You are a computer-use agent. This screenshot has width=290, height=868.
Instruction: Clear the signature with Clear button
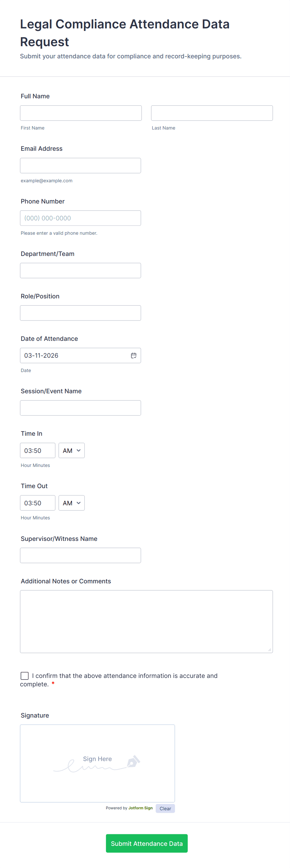165,808
